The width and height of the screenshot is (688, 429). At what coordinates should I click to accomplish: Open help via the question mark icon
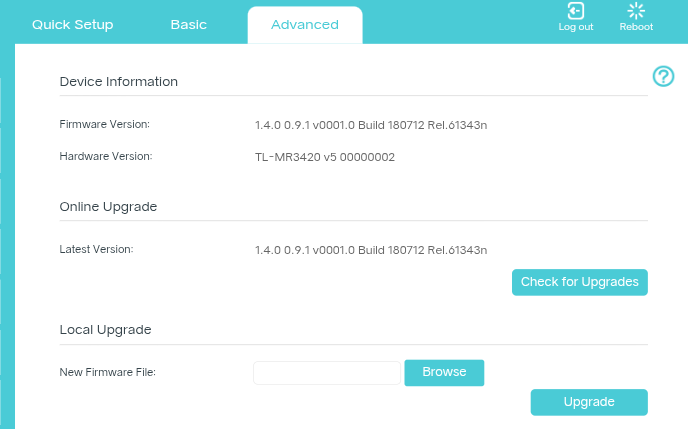pyautogui.click(x=663, y=76)
